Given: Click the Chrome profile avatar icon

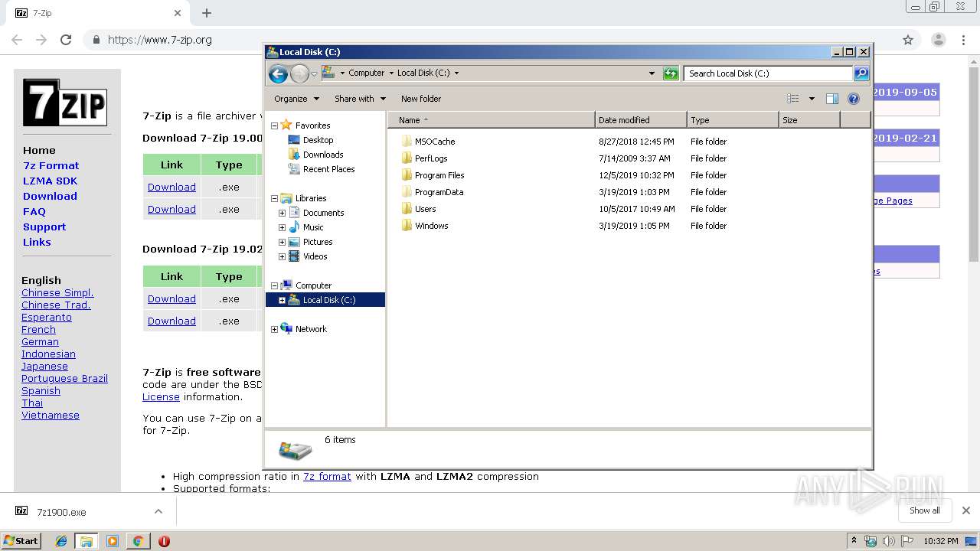Looking at the screenshot, I should click(939, 40).
